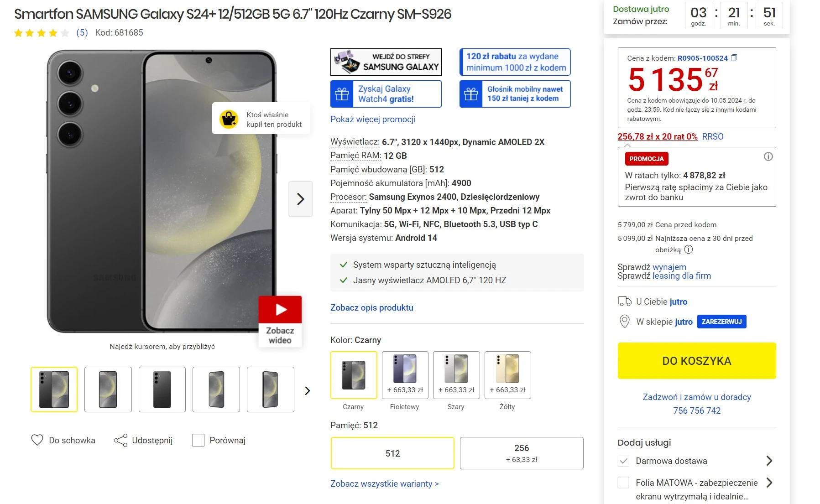Select the 256 GB memory variant

tap(522, 453)
